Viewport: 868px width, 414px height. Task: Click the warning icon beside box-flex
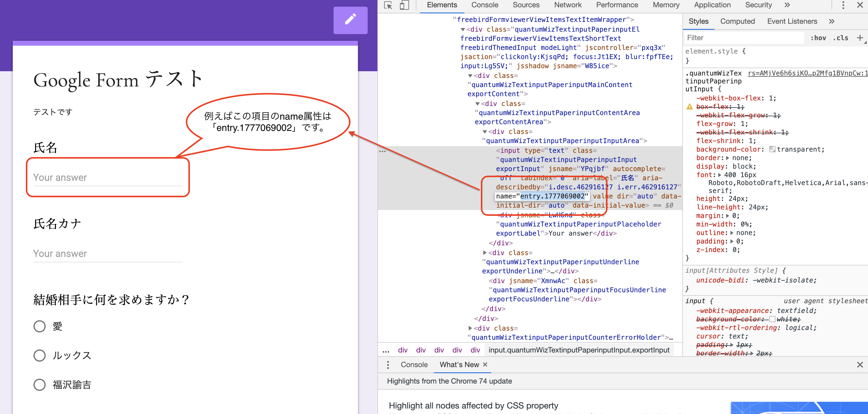pyautogui.click(x=689, y=107)
